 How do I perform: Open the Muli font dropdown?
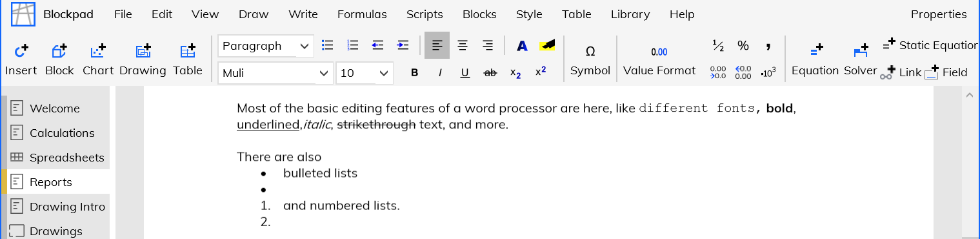275,73
